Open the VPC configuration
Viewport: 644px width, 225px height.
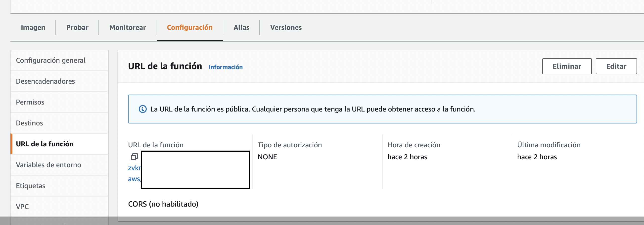point(22,207)
